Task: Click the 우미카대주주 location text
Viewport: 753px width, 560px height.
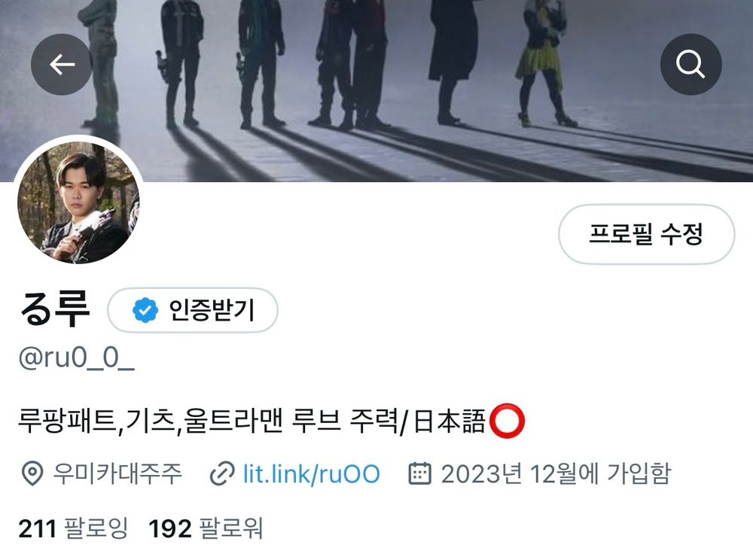Action: point(117,473)
